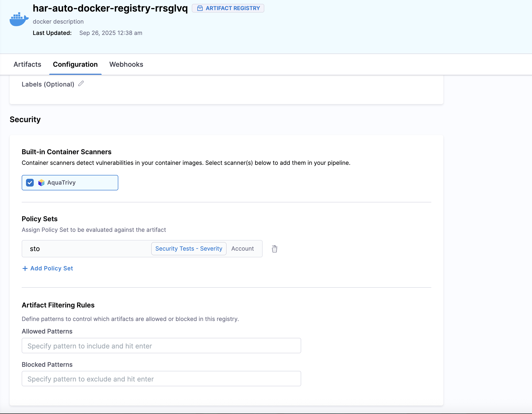The image size is (532, 414).
Task: Select the Configuration tab
Action: [75, 64]
